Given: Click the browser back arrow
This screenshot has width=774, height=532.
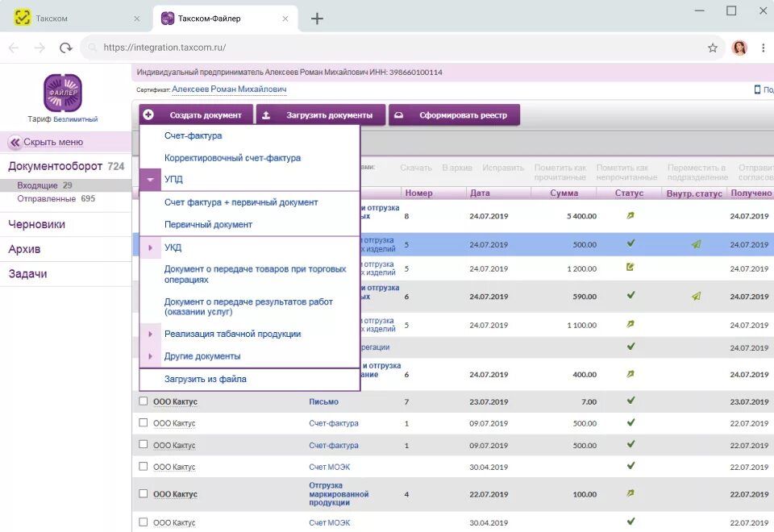Looking at the screenshot, I should (14, 48).
